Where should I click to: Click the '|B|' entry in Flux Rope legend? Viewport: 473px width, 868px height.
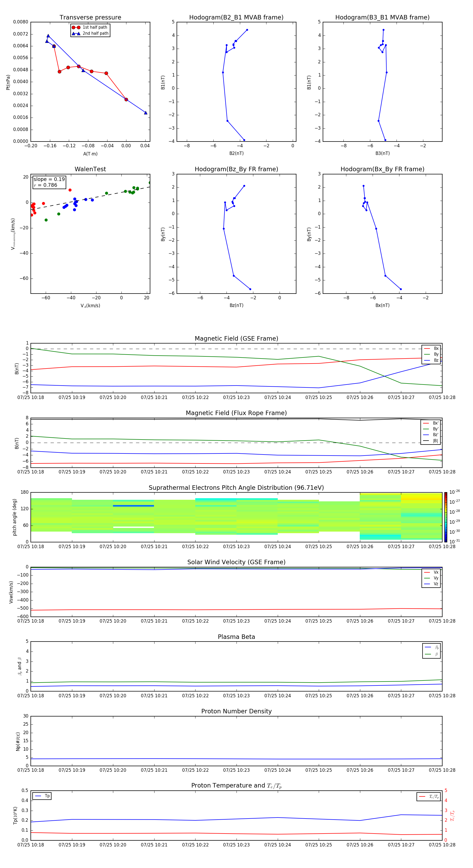pyautogui.click(x=431, y=441)
